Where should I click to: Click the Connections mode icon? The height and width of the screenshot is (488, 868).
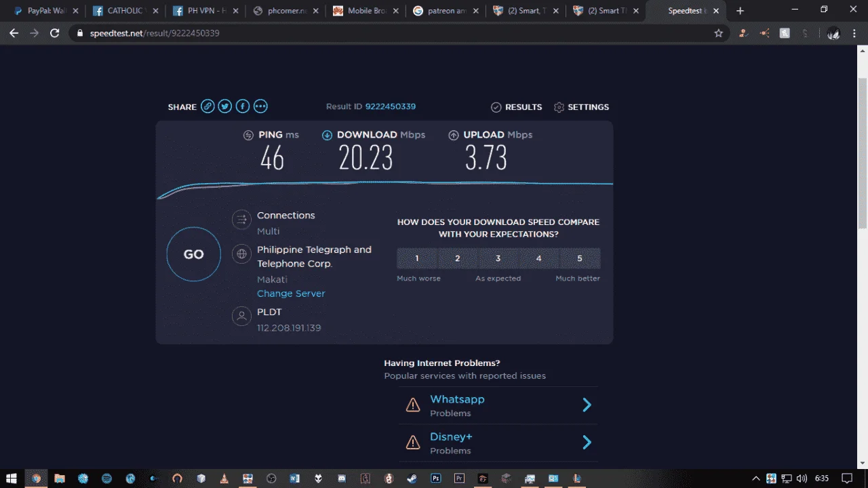(x=241, y=220)
